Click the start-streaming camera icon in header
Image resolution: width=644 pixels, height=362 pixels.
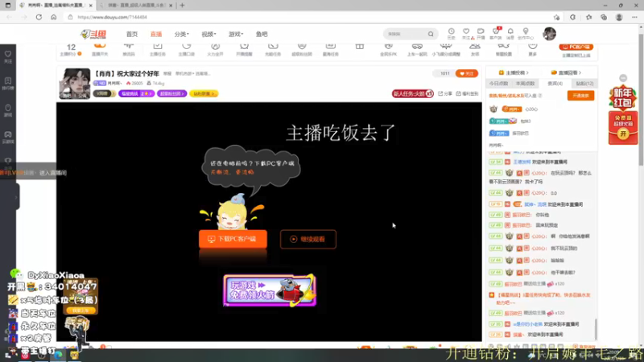pyautogui.click(x=481, y=33)
